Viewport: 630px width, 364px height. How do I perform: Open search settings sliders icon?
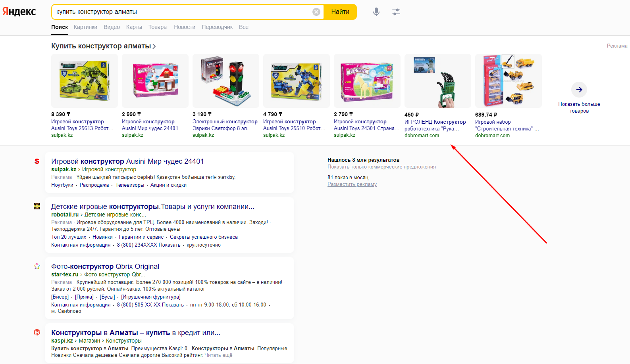(396, 12)
